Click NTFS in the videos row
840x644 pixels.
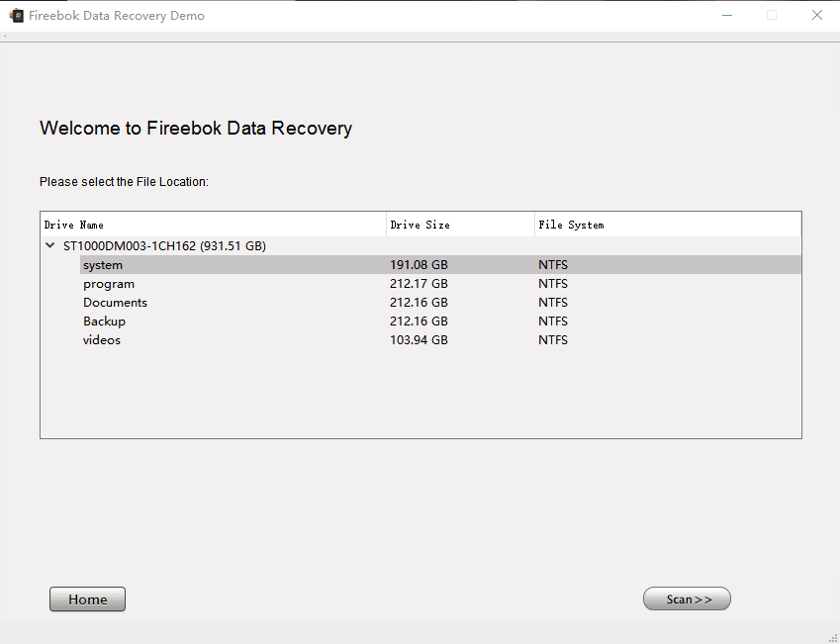(553, 339)
